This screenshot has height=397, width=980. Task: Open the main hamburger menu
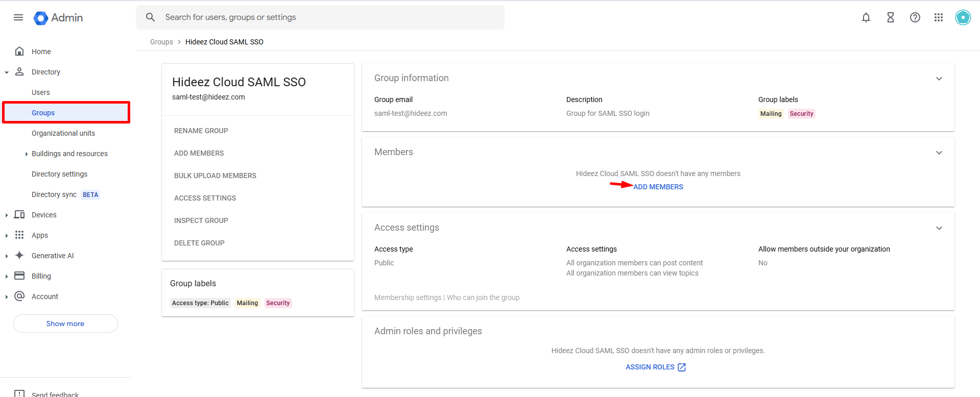click(18, 17)
